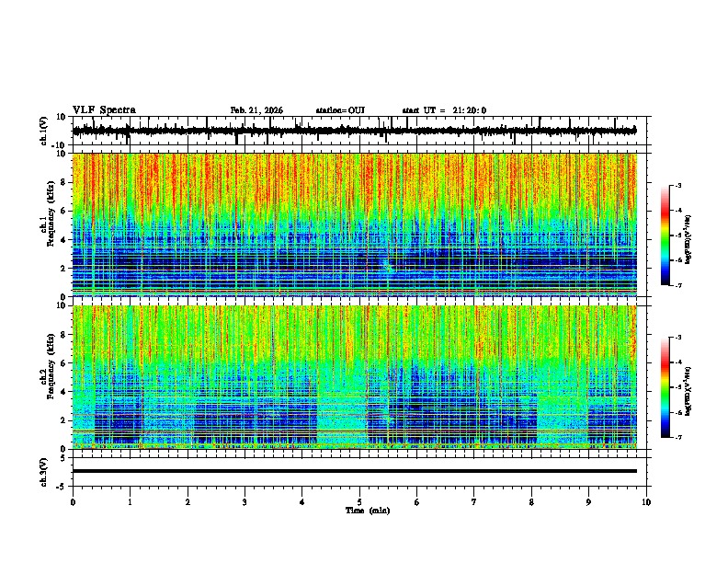This screenshot has width=728, height=563.
Task: Click time axis tick label '3'
Action: [245, 502]
